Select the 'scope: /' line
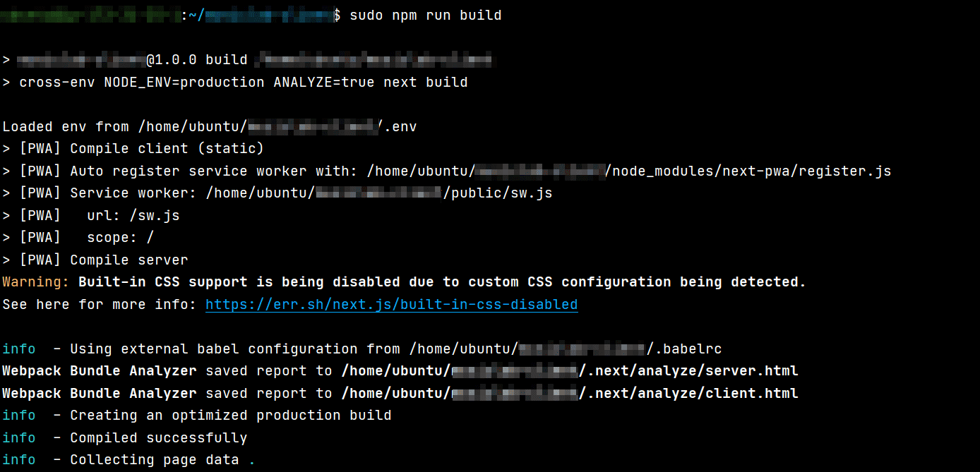This screenshot has width=980, height=472. click(120, 238)
